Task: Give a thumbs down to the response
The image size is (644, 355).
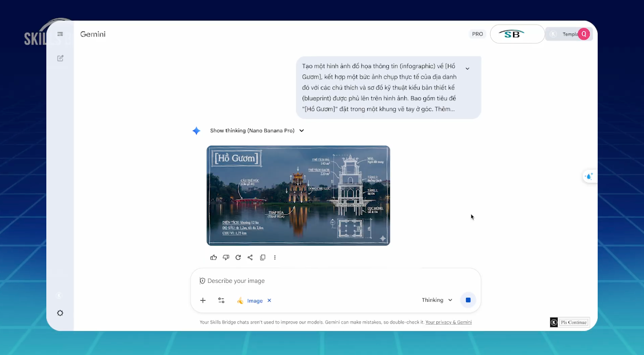Action: pos(225,257)
